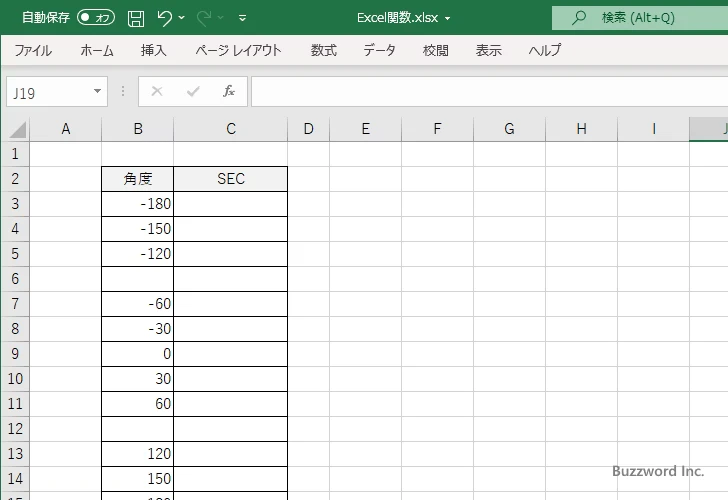Select column H header
The height and width of the screenshot is (500, 728).
click(581, 129)
